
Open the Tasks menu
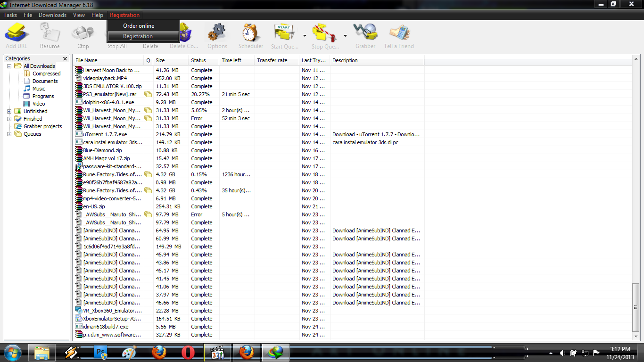(x=10, y=15)
